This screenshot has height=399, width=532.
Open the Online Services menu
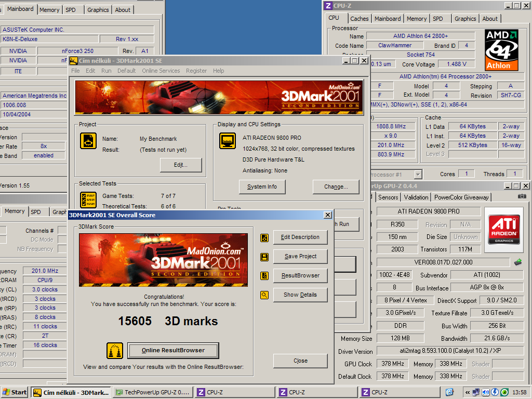(x=161, y=71)
